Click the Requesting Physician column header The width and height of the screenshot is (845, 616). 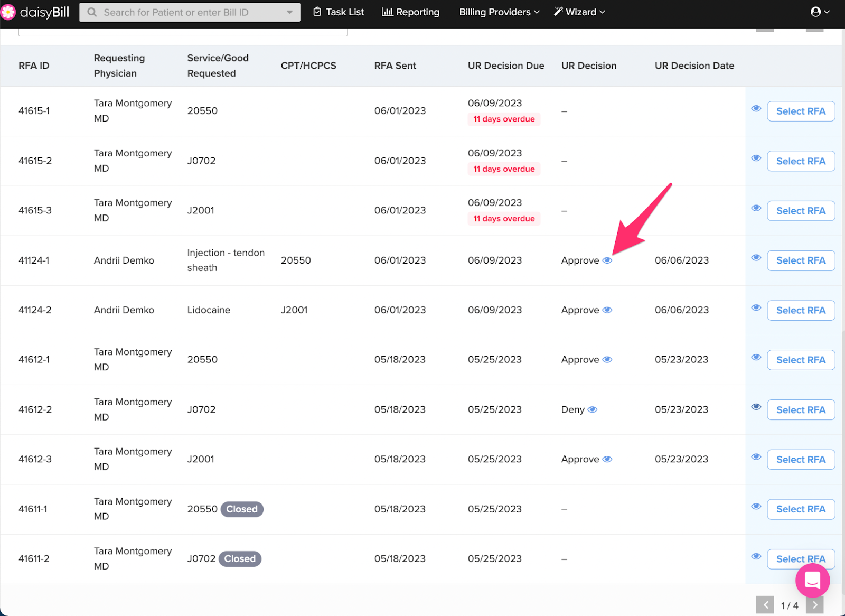pyautogui.click(x=119, y=66)
